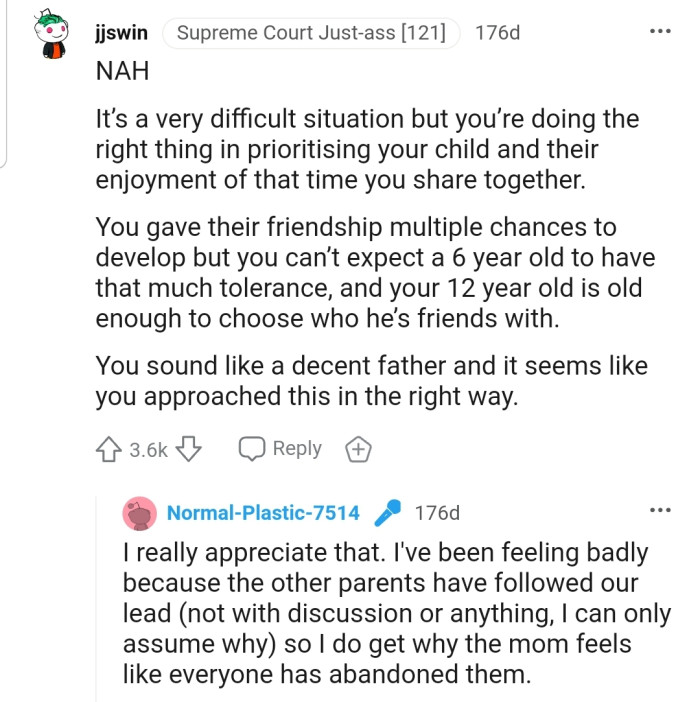The width and height of the screenshot is (700, 702).
Task: Click the 3.6k vote score
Action: [149, 450]
